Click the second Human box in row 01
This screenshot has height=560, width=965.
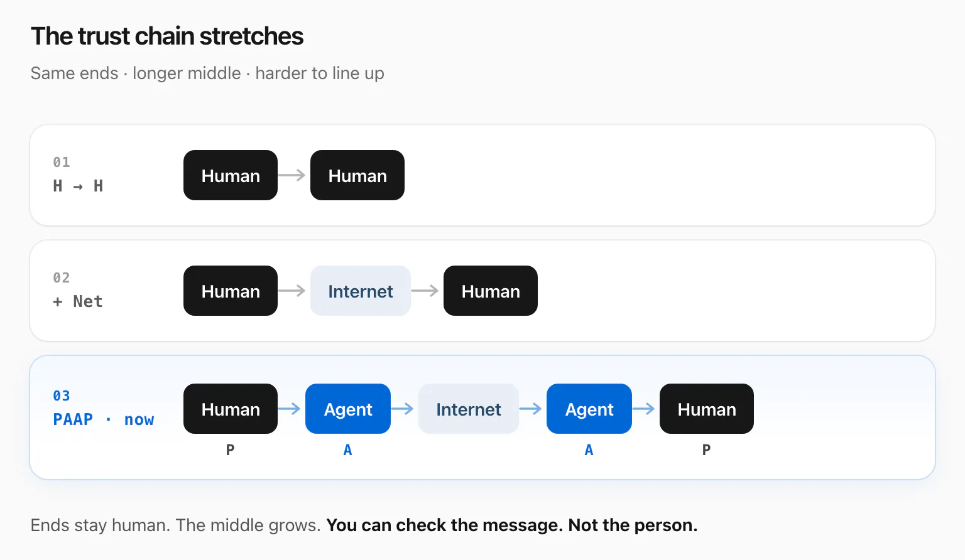pyautogui.click(x=357, y=175)
